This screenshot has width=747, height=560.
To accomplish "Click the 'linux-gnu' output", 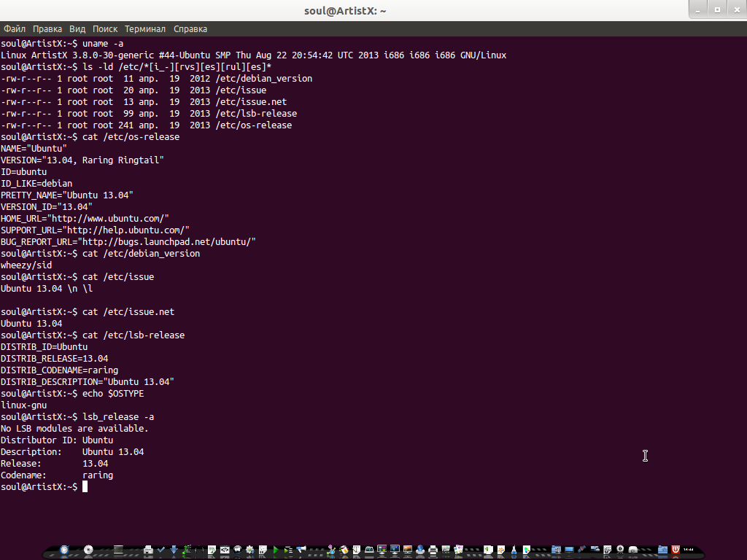I will point(24,405).
